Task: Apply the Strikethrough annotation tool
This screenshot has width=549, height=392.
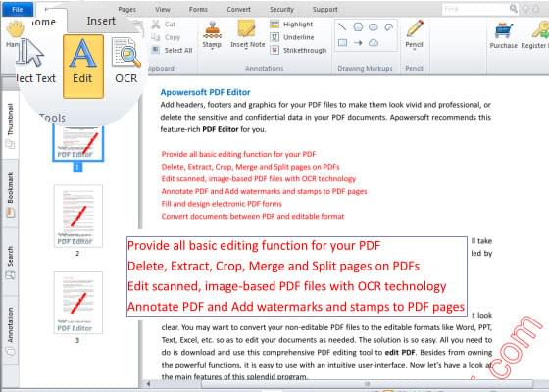Action: click(x=298, y=50)
